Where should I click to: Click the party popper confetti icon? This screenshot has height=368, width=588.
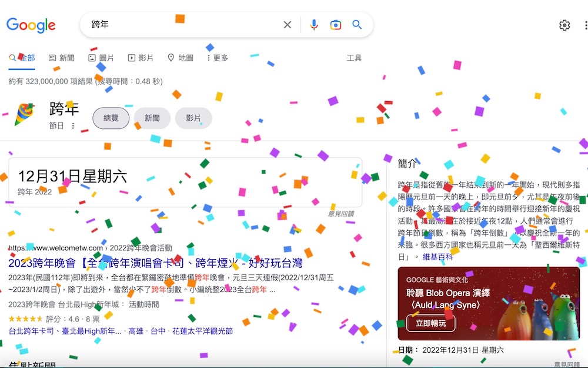(x=24, y=114)
